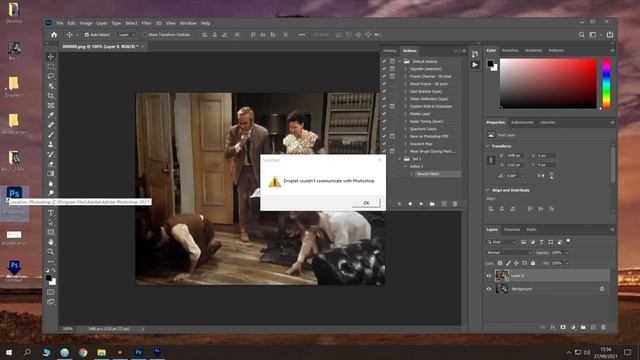640x360 pixels.
Task: Click Add Layer Mask icon
Action: 563,327
